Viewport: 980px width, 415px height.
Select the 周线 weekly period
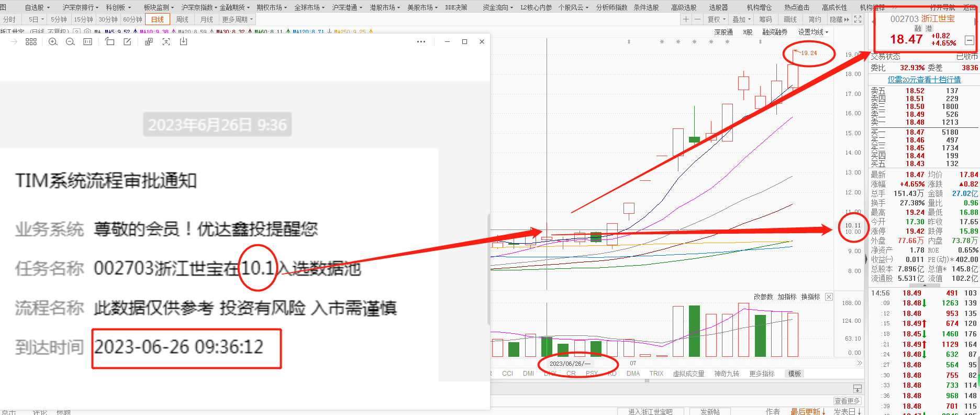click(x=182, y=19)
